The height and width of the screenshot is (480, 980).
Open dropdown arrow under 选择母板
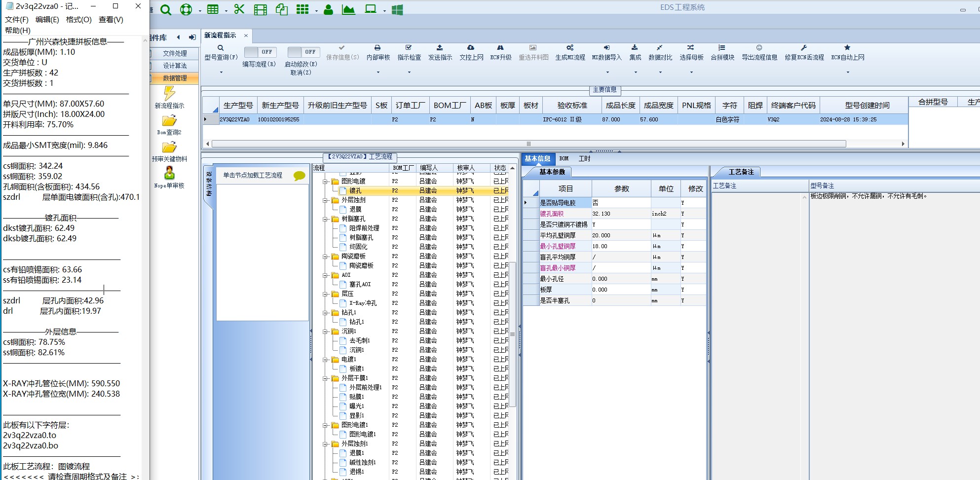pyautogui.click(x=691, y=73)
